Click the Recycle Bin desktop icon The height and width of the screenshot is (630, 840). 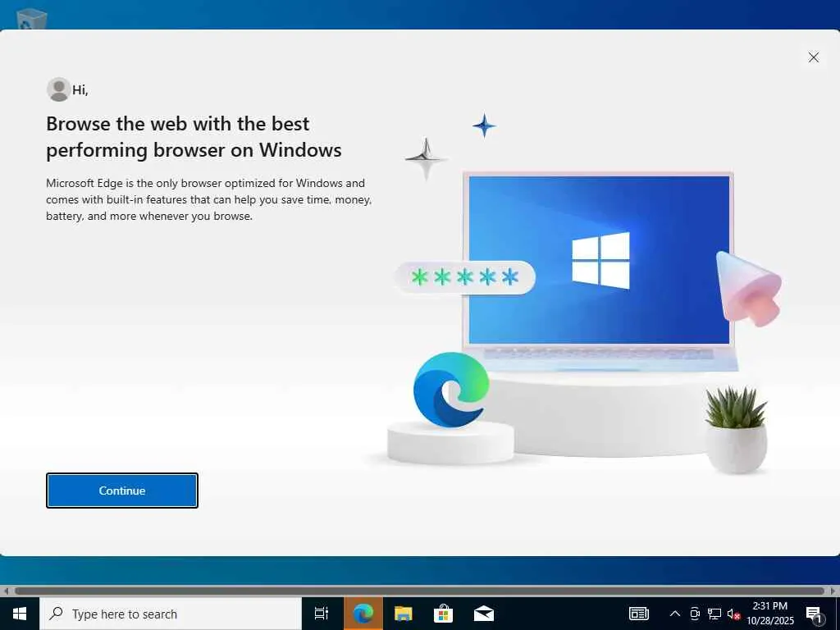point(31,20)
